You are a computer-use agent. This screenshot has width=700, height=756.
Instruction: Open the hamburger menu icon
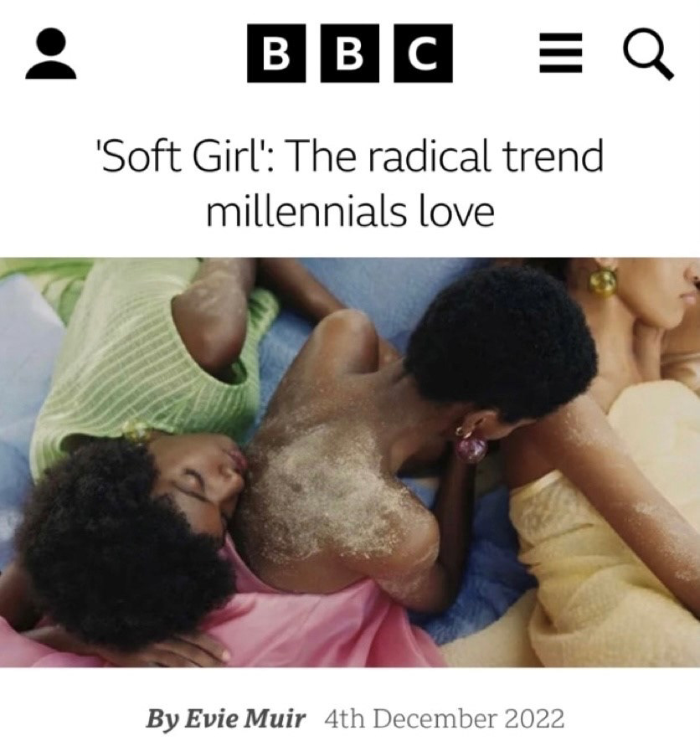click(x=560, y=53)
